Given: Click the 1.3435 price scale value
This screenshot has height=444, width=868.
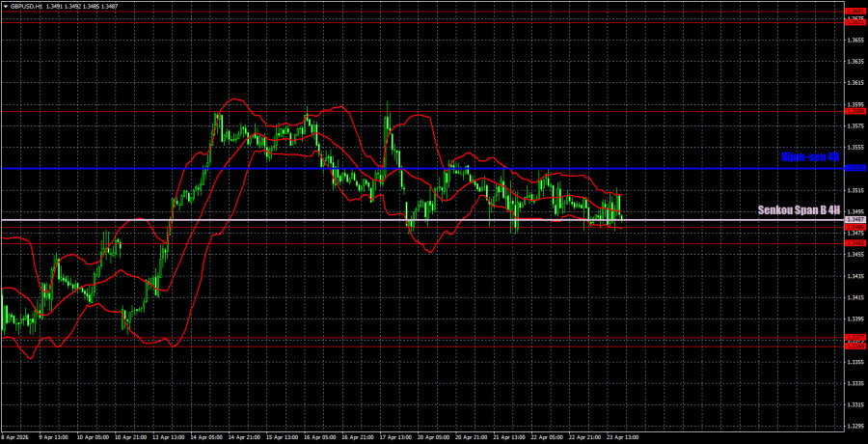Looking at the screenshot, I should tap(855, 276).
